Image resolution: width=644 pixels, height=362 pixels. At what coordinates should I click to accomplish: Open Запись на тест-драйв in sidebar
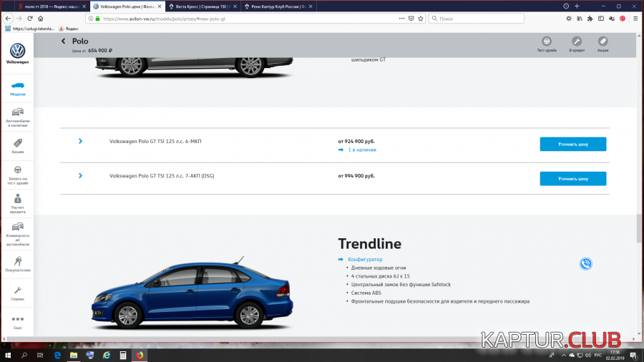(18, 175)
